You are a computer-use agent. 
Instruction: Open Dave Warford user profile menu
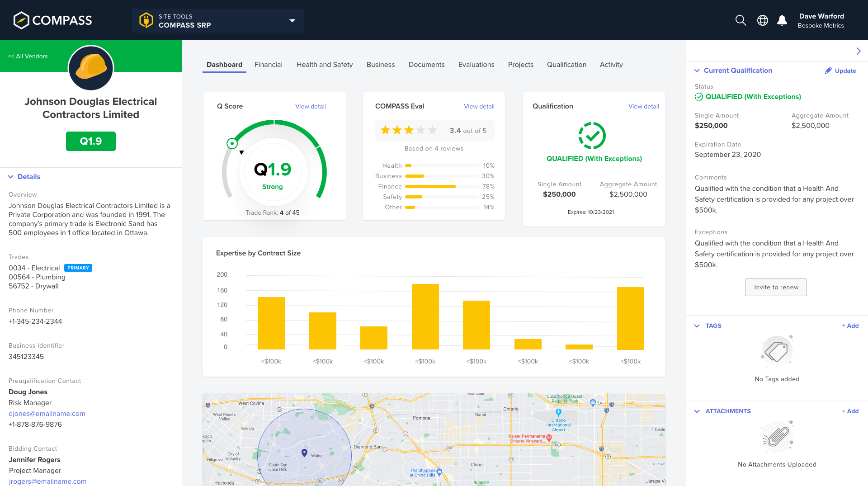tap(821, 20)
